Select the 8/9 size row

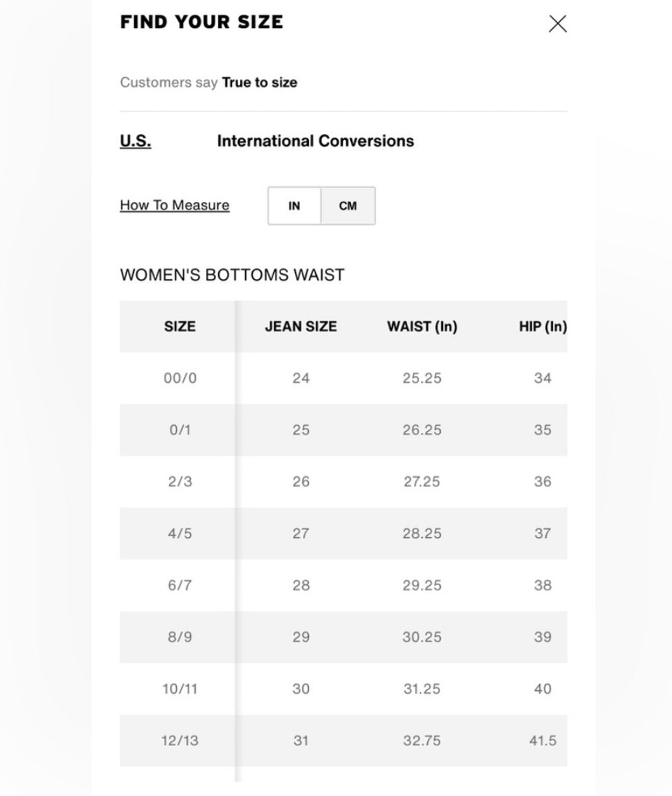point(343,637)
